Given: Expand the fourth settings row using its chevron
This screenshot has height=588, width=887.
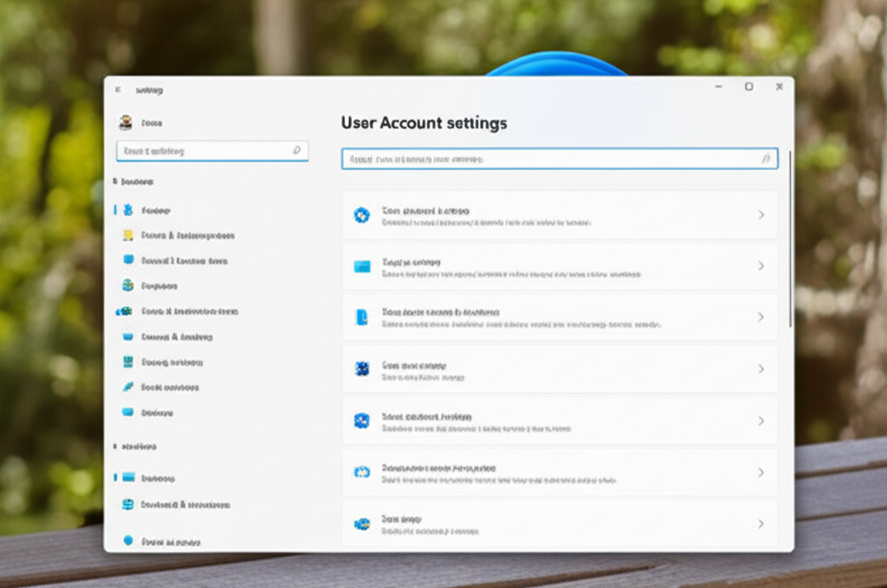Looking at the screenshot, I should tap(761, 369).
